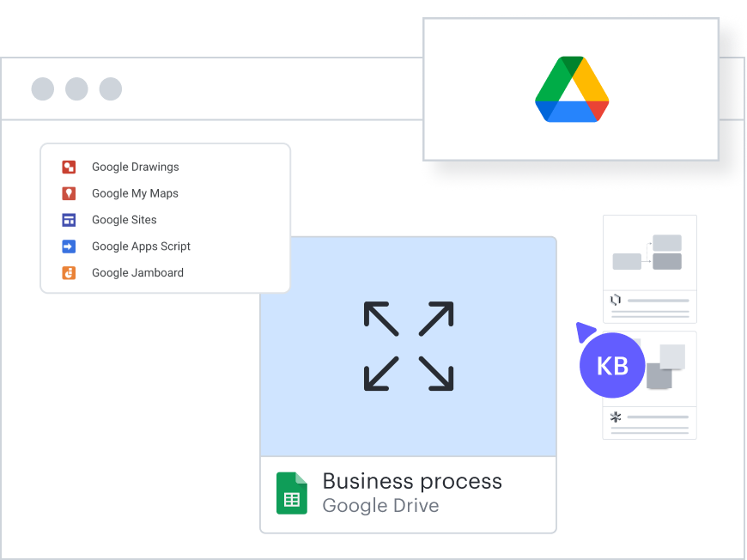The width and height of the screenshot is (747, 560).
Task: Click the Google Drive logo
Action: [572, 89]
